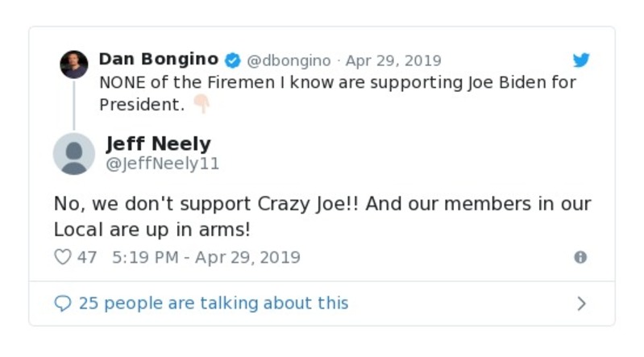Click the quoted tweet's Apr 29, 2019 date

[393, 60]
